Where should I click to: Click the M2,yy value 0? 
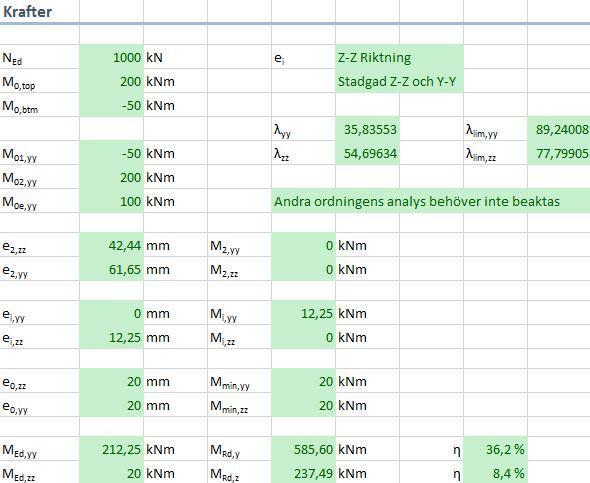coord(303,245)
